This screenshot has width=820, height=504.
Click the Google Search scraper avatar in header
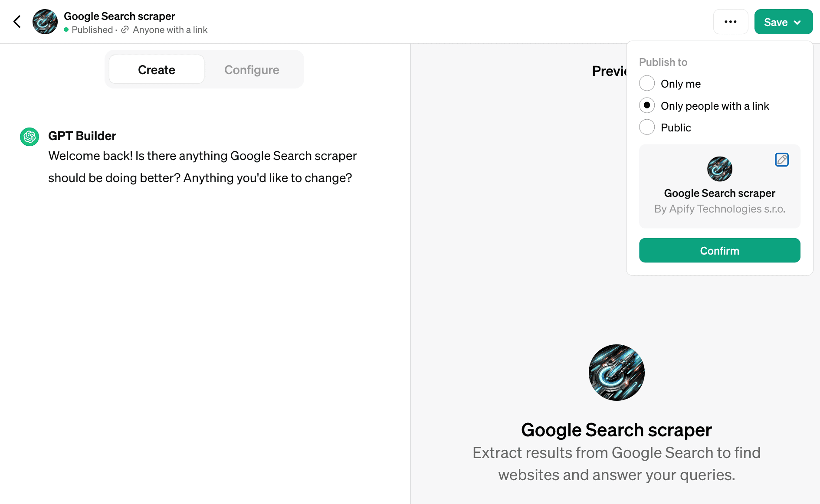pos(45,21)
